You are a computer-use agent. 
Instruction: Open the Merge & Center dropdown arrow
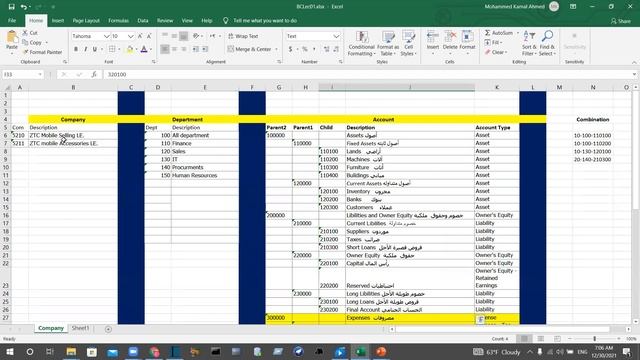point(276,49)
